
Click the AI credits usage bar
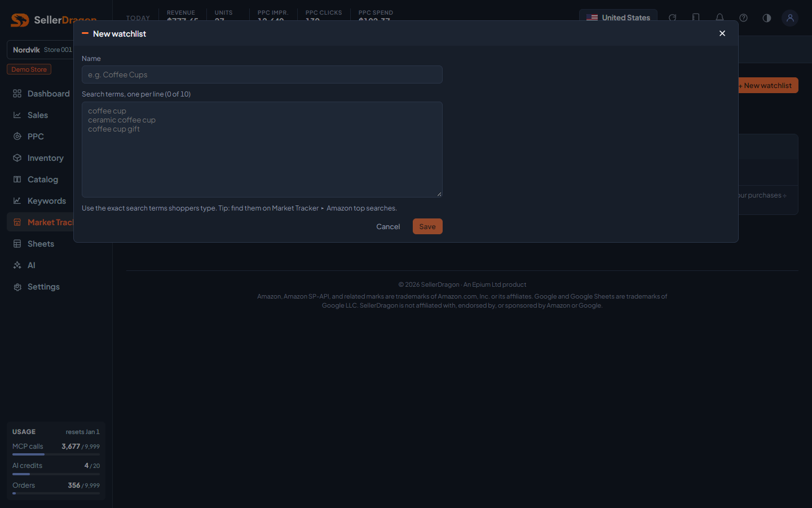point(56,474)
